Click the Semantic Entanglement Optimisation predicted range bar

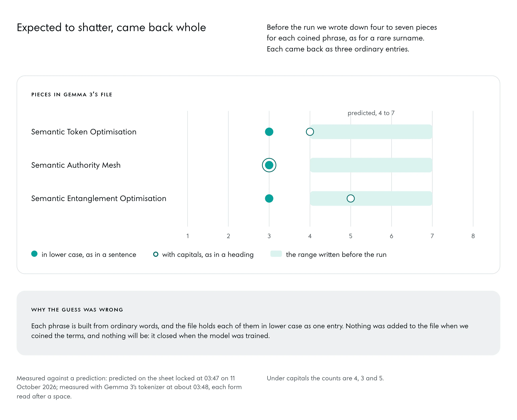click(371, 198)
